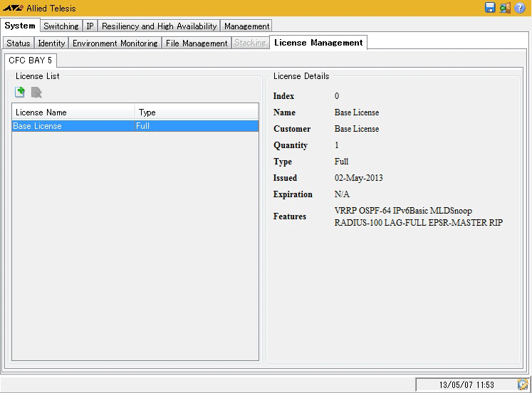Open the Identity sub-tab
The height and width of the screenshot is (393, 532).
click(51, 43)
